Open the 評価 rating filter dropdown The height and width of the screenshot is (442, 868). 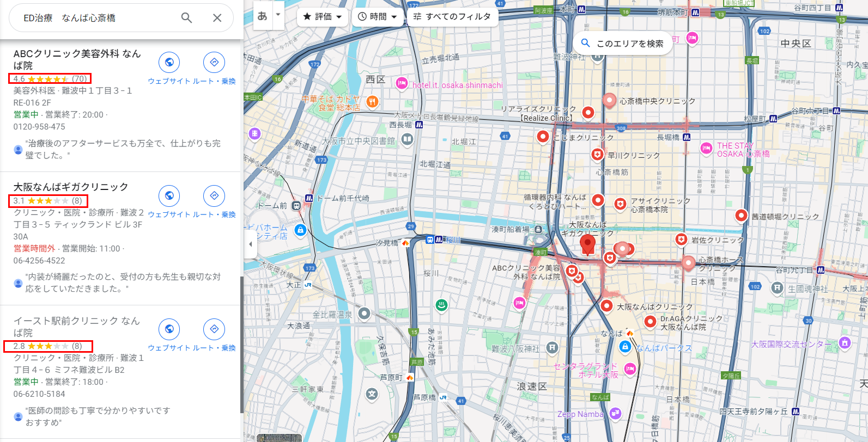pos(323,16)
